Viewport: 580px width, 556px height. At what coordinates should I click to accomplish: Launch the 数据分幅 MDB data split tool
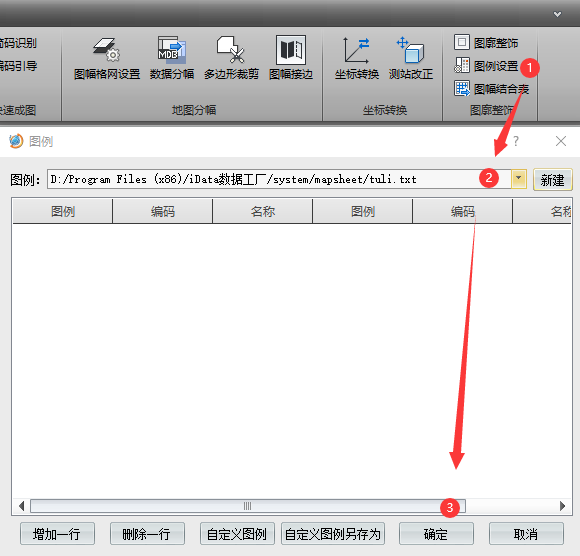(x=172, y=58)
